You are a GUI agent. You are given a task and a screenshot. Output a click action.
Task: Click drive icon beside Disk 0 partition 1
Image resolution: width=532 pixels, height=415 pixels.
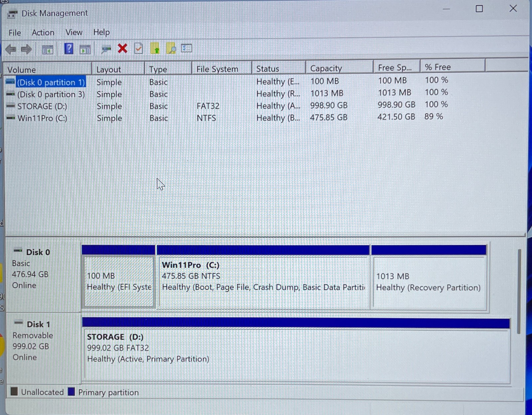tap(11, 82)
